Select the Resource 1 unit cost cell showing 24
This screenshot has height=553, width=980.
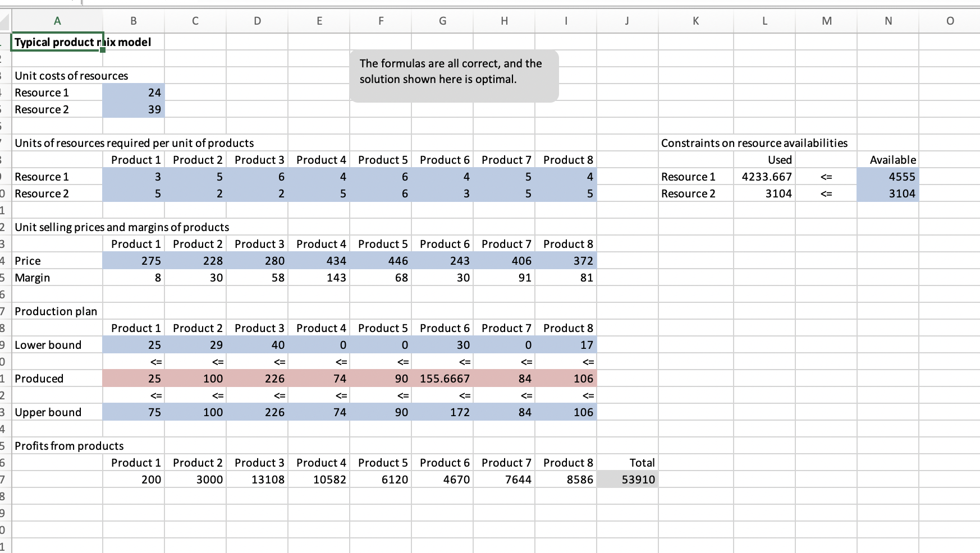[133, 93]
